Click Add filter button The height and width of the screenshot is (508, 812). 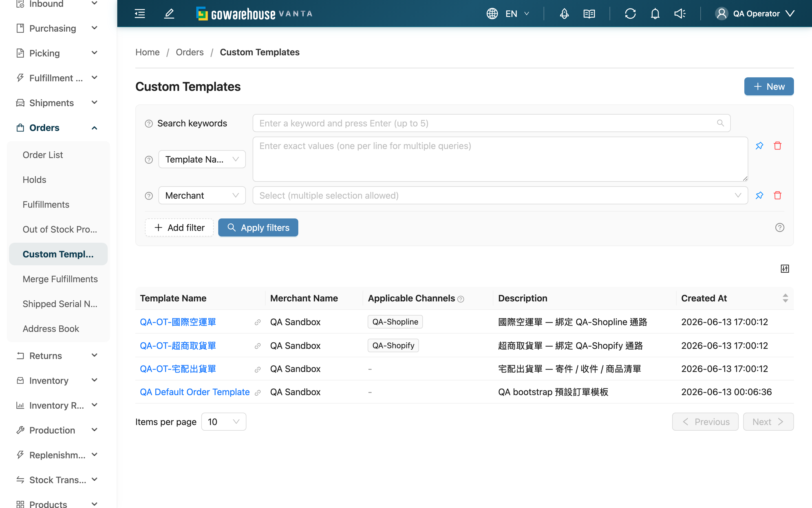(179, 227)
